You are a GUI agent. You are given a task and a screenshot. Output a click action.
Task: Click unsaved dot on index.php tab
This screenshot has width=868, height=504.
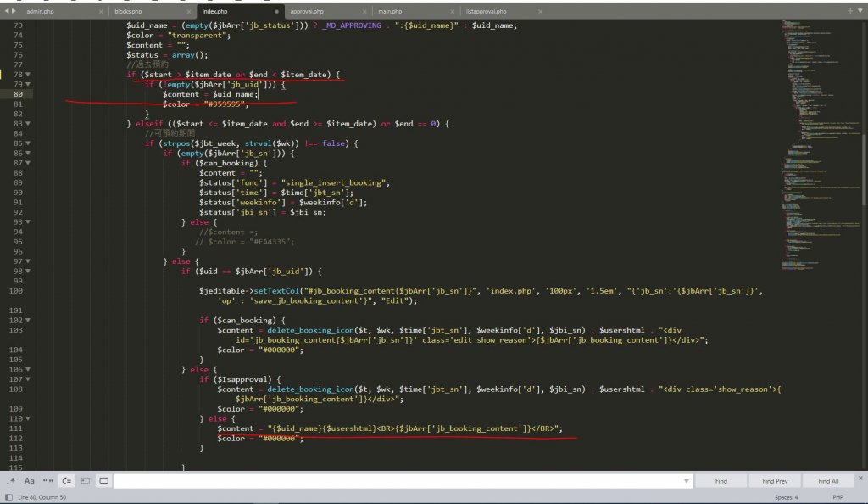pos(276,11)
